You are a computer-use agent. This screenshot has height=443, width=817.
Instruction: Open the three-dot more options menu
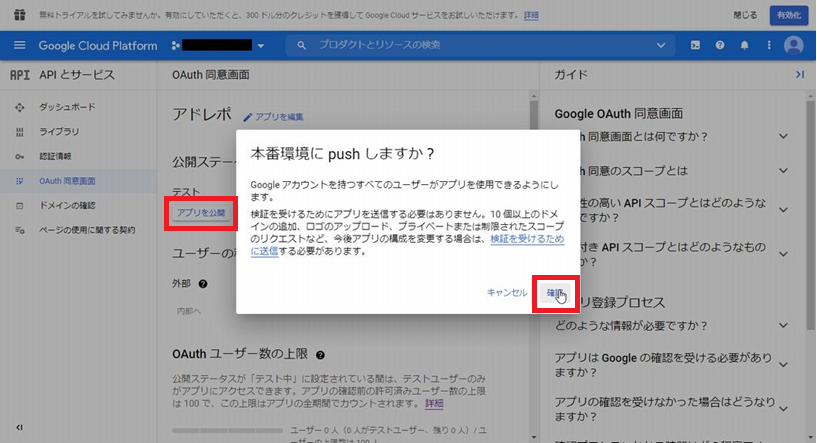769,45
